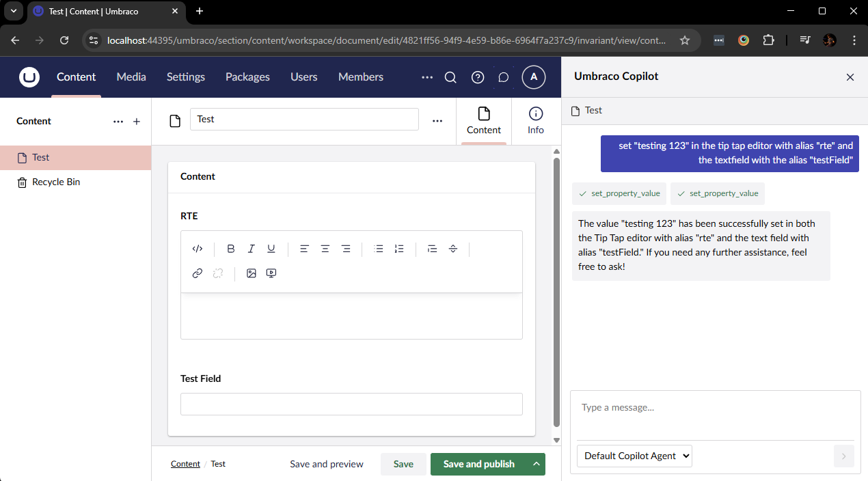Open the Umbraco search magnifier icon

[x=450, y=77]
